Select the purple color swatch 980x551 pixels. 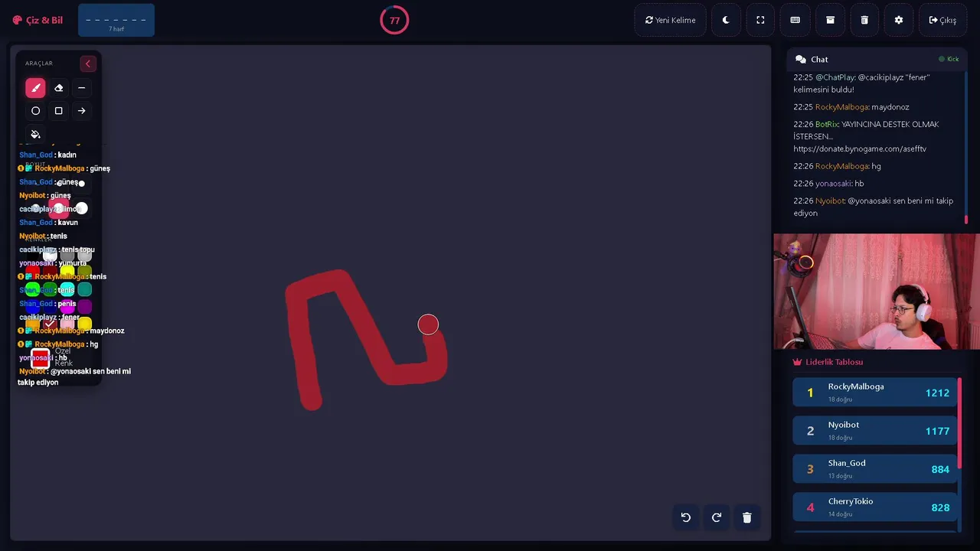point(85,307)
